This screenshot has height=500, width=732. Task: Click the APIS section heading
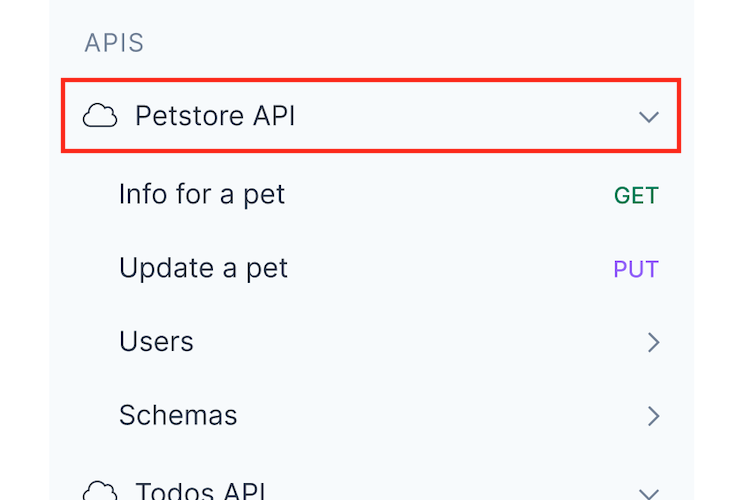click(114, 43)
